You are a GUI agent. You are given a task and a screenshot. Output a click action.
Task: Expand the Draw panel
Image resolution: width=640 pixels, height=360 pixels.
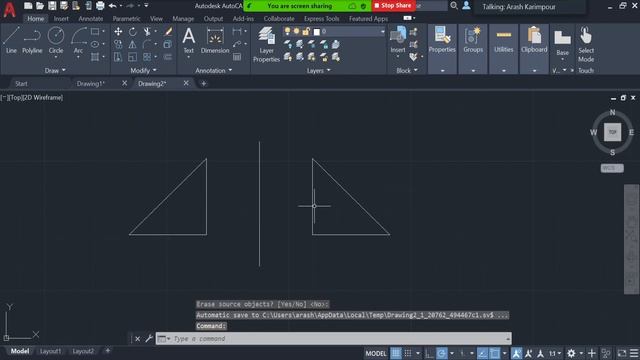pos(55,70)
